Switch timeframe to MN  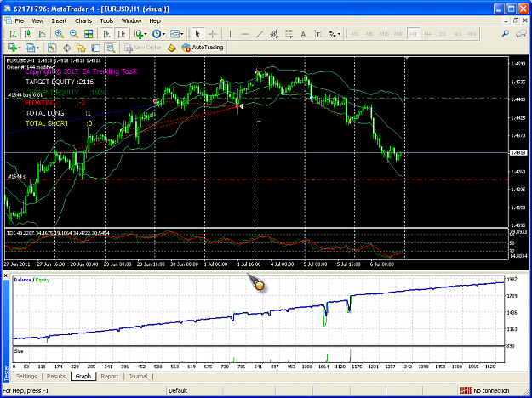click(472, 34)
